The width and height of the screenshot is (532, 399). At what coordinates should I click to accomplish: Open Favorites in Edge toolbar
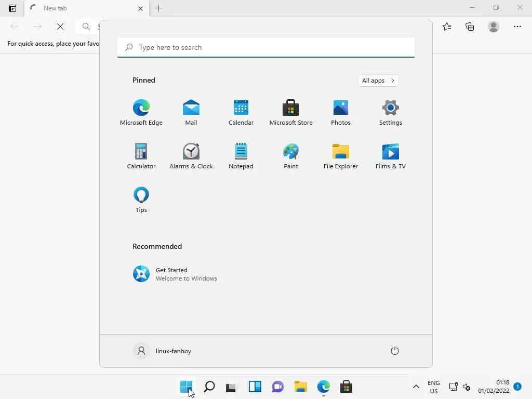[x=447, y=26]
